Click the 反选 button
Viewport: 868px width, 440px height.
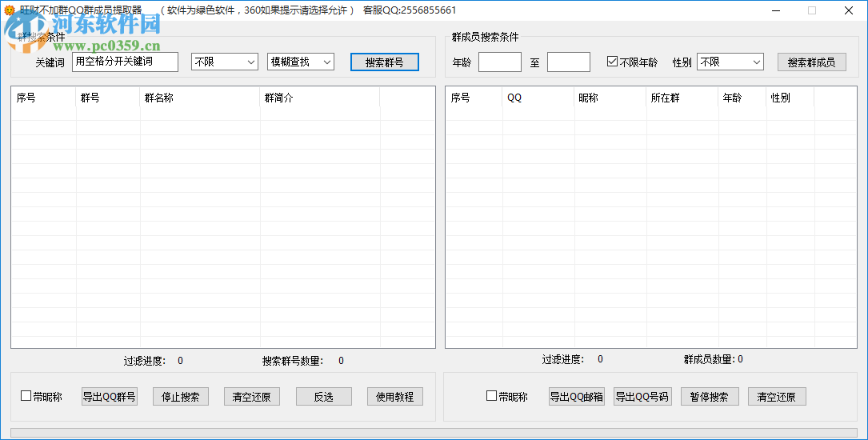click(x=324, y=396)
